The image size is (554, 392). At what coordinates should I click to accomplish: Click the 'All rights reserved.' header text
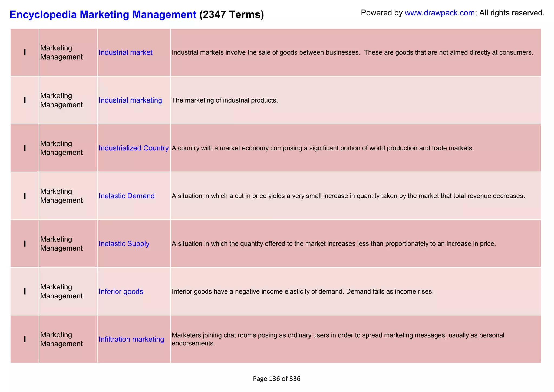pos(512,13)
